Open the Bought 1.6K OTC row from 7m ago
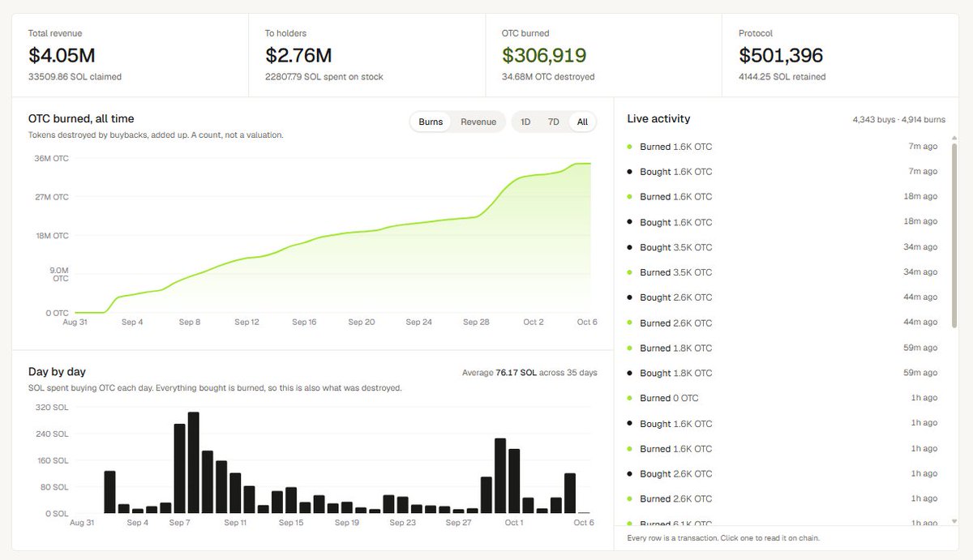The image size is (973, 560). point(782,172)
